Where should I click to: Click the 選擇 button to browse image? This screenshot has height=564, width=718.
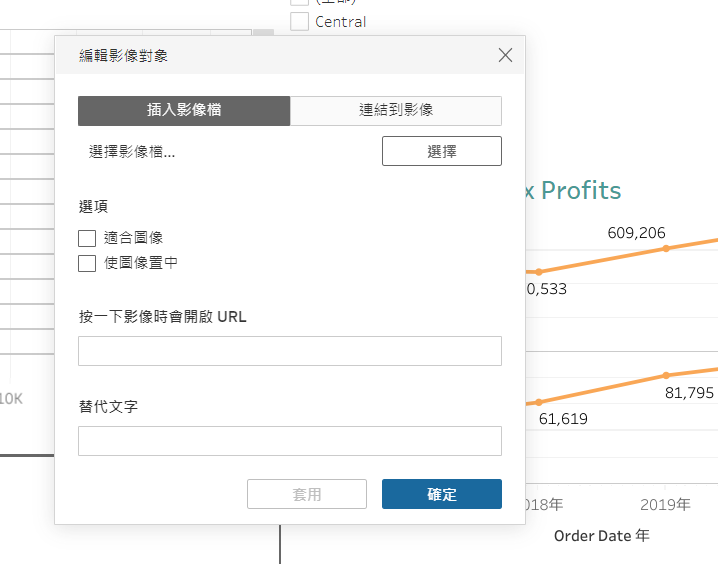pos(442,151)
